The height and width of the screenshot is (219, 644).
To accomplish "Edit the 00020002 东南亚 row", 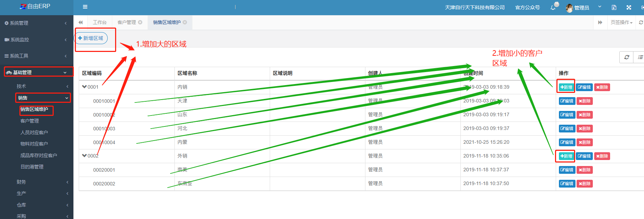I will (x=567, y=184).
